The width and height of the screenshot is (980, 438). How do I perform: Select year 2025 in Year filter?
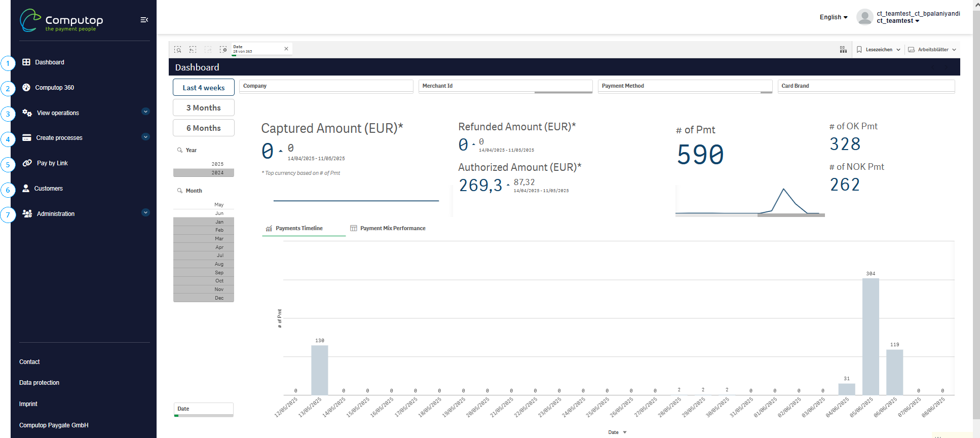click(x=217, y=164)
